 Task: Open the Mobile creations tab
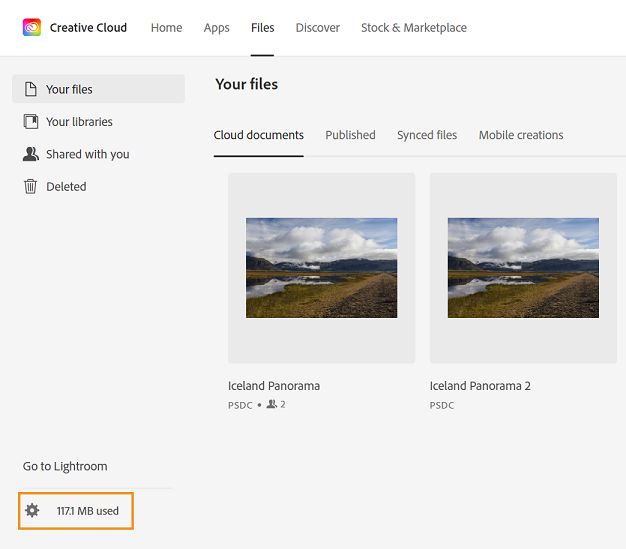click(521, 135)
